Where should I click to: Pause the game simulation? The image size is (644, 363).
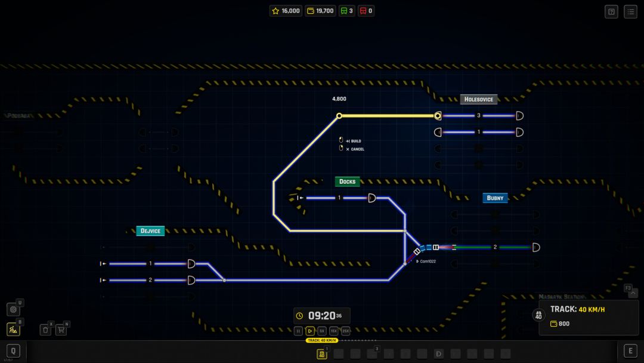(299, 331)
